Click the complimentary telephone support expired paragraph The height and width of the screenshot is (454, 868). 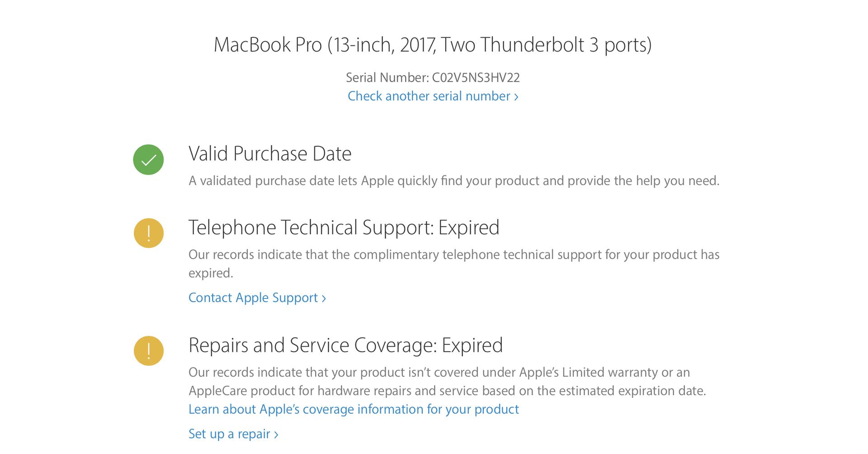click(x=454, y=264)
